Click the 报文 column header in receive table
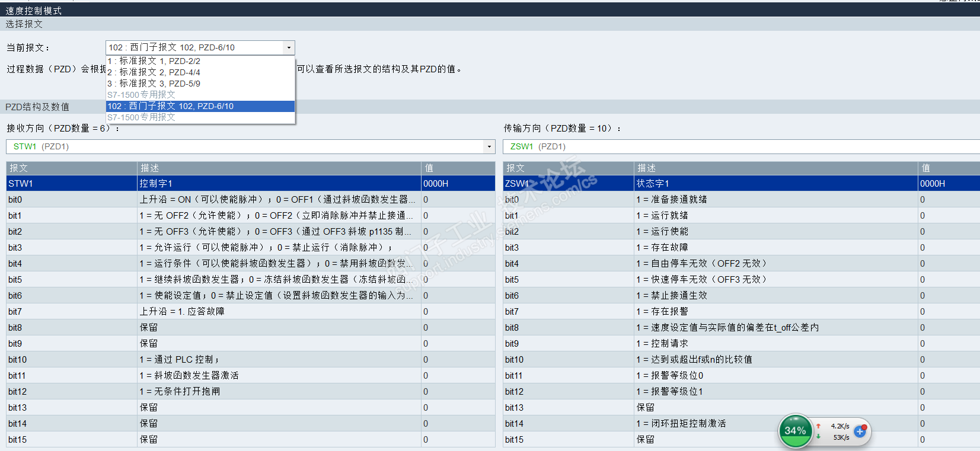 72,168
